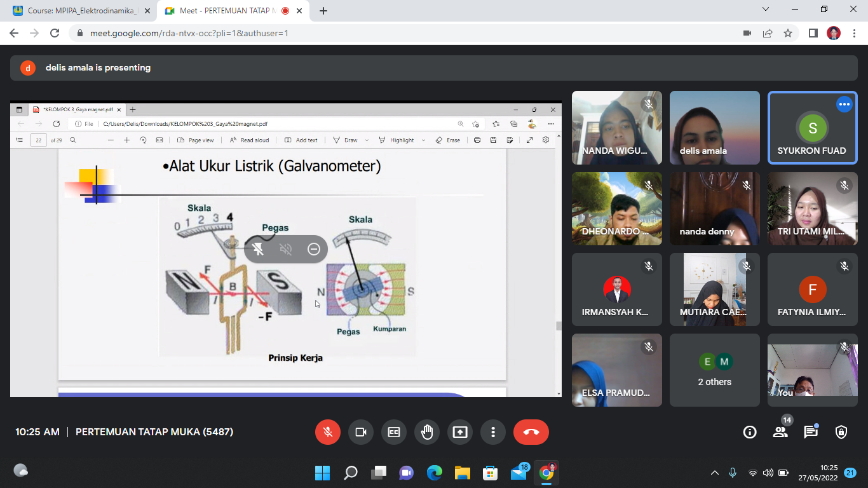Open chat with everyone panel

pos(811,432)
